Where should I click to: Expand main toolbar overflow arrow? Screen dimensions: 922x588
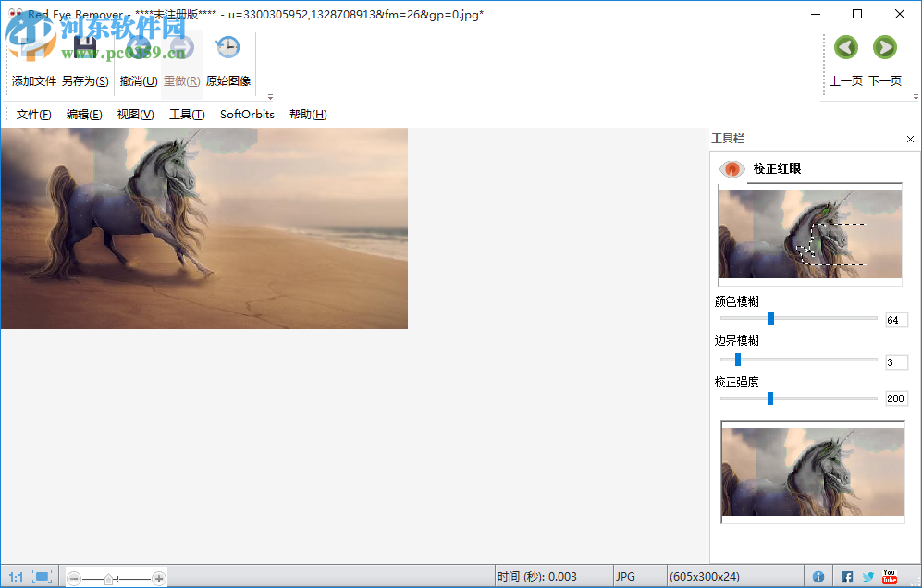[x=270, y=97]
